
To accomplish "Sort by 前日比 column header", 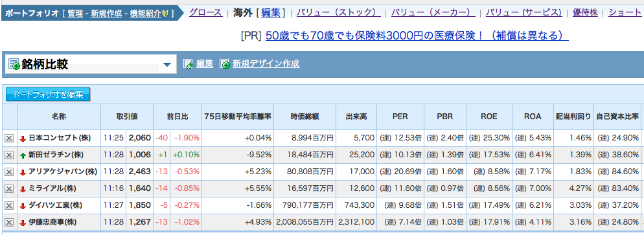I will tap(178, 117).
